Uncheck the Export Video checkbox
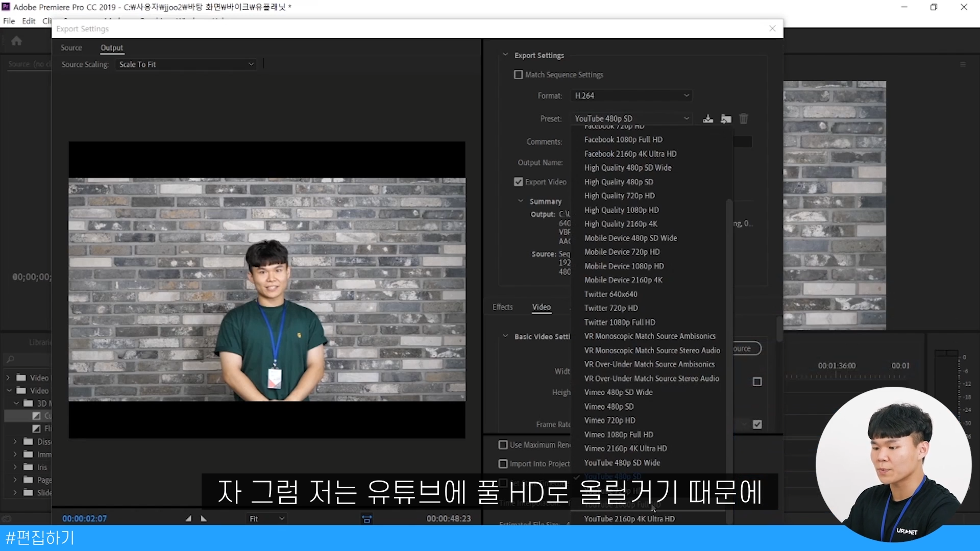The height and width of the screenshot is (551, 980). [519, 182]
